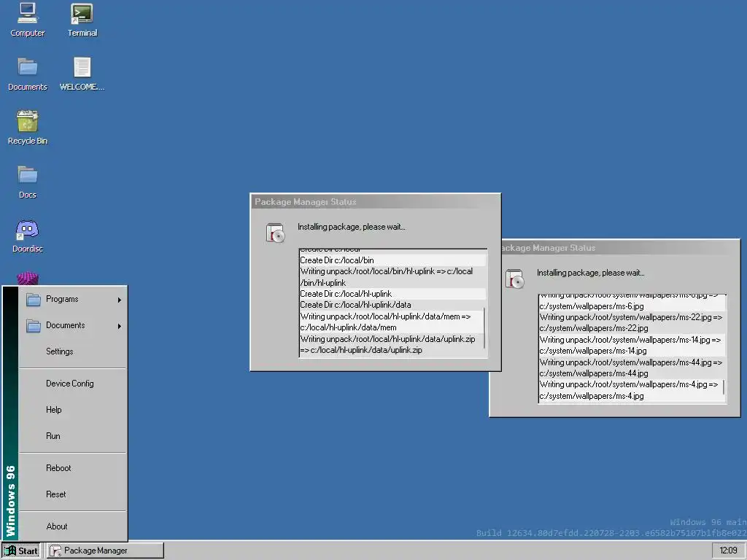The image size is (747, 560).
Task: Click the purple desktop icon above Start menu
Action: [x=28, y=278]
